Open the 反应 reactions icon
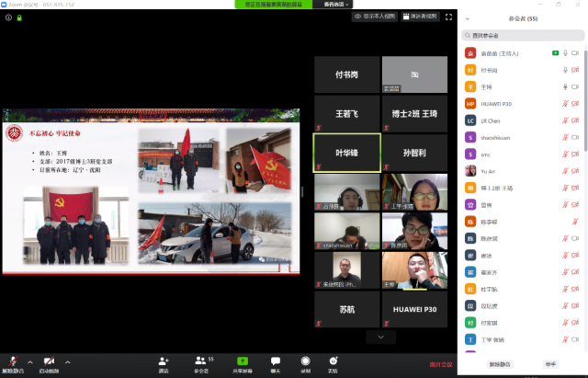 (x=333, y=361)
